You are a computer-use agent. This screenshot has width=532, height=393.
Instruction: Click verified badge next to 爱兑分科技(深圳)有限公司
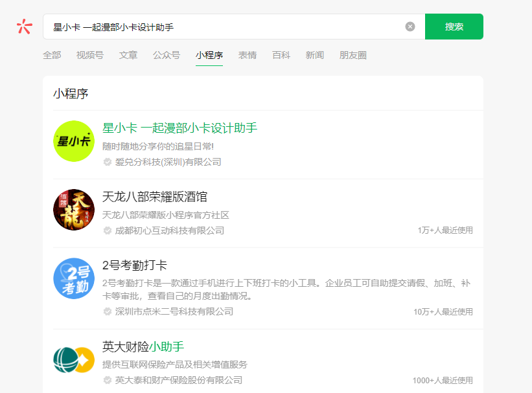pos(107,162)
